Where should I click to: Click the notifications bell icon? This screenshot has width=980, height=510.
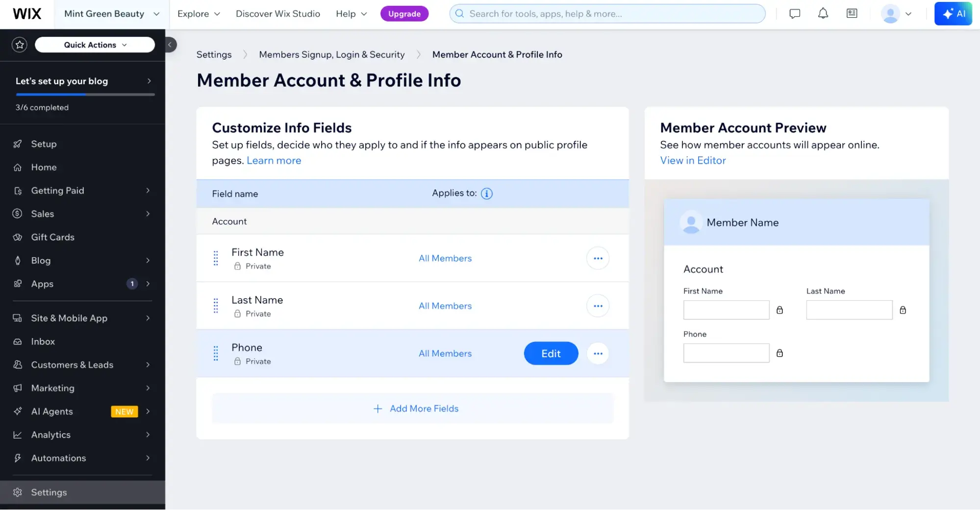(x=823, y=13)
